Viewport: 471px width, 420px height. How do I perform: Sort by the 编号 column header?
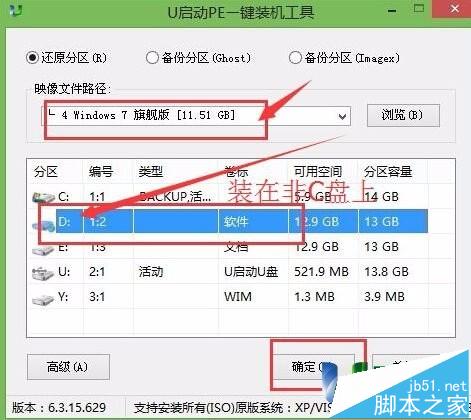click(x=101, y=172)
